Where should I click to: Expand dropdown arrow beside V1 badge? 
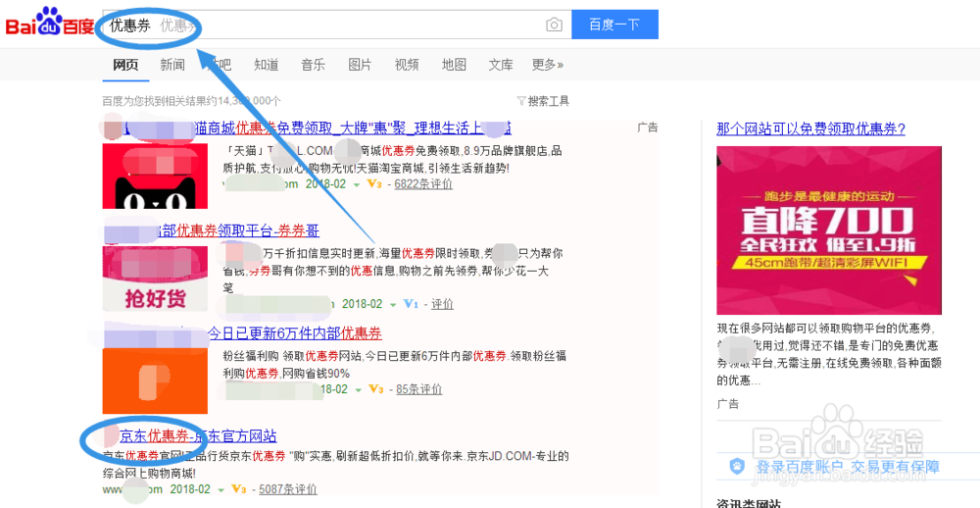click(x=393, y=305)
